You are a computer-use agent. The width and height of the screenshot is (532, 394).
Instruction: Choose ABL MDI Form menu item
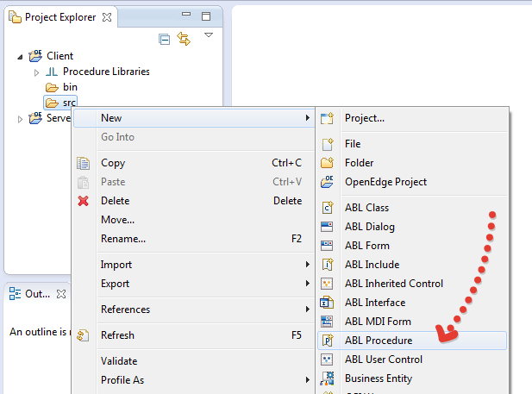click(412, 322)
